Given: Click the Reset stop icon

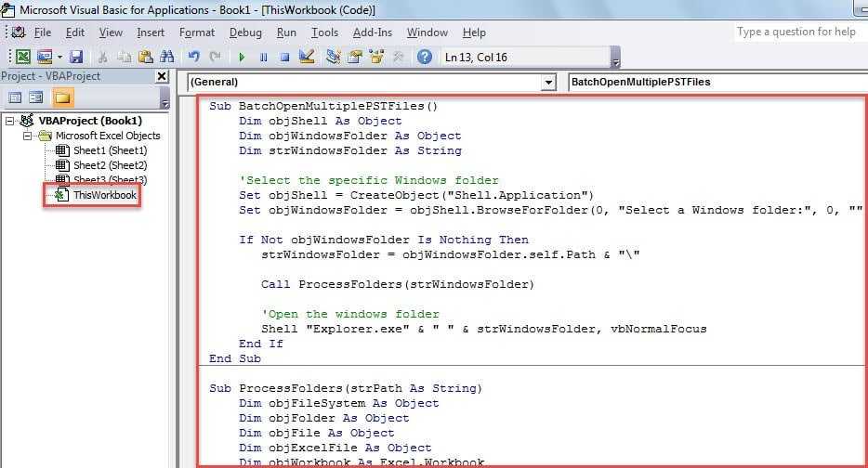Looking at the screenshot, I should tap(284, 57).
